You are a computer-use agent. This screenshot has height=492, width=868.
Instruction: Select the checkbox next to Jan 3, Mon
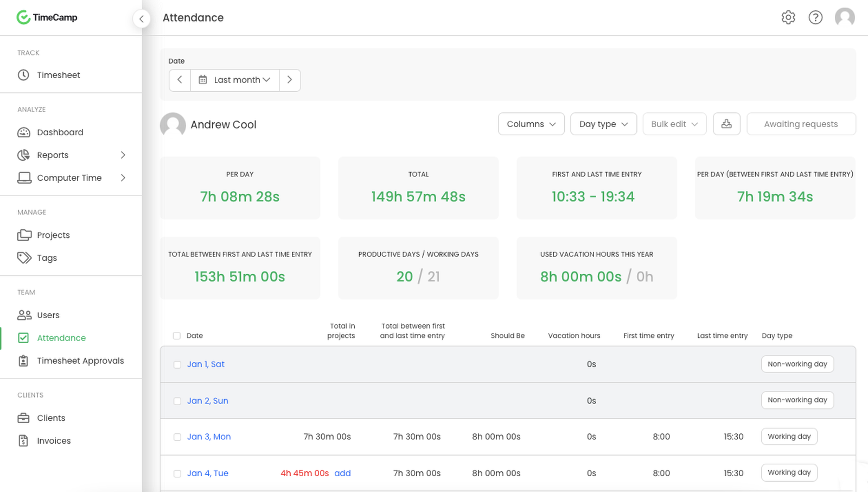[x=177, y=437]
